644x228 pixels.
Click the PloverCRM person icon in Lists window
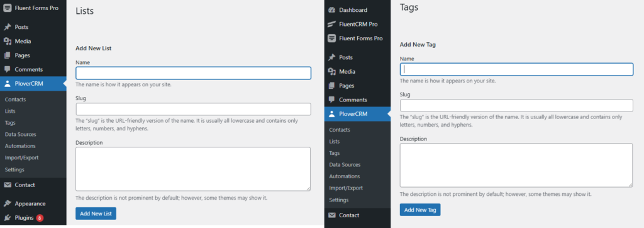pos(8,84)
